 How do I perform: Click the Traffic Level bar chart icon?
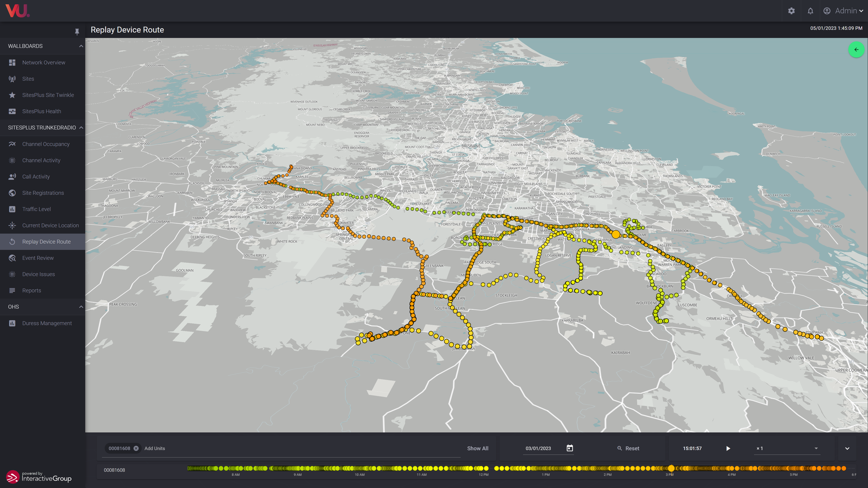(12, 209)
